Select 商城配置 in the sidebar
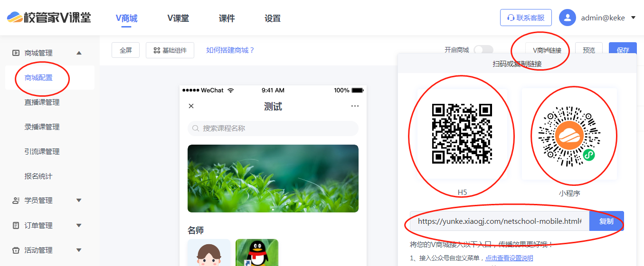Viewport: 644px width, 266px height. [50, 78]
